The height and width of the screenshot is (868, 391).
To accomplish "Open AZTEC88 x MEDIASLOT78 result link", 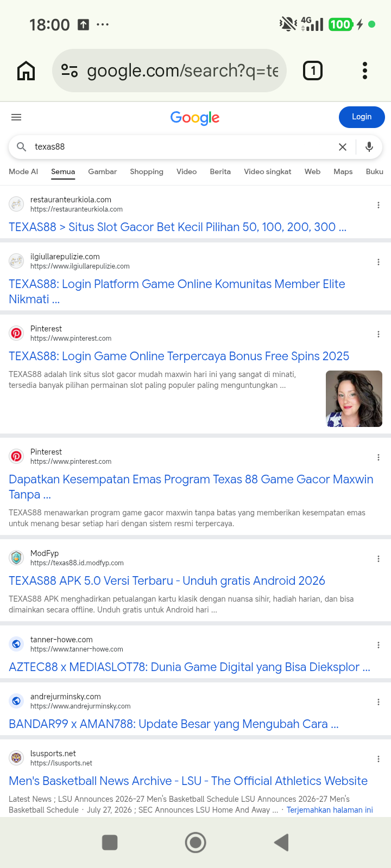I will 190,667.
